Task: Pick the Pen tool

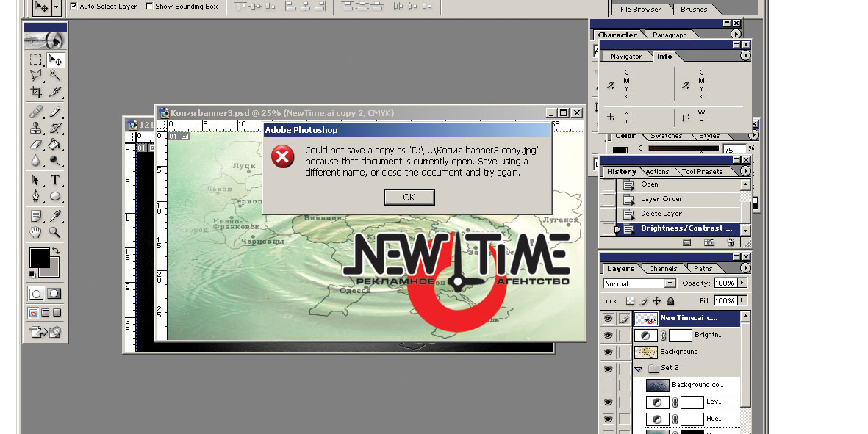Action: [x=36, y=196]
